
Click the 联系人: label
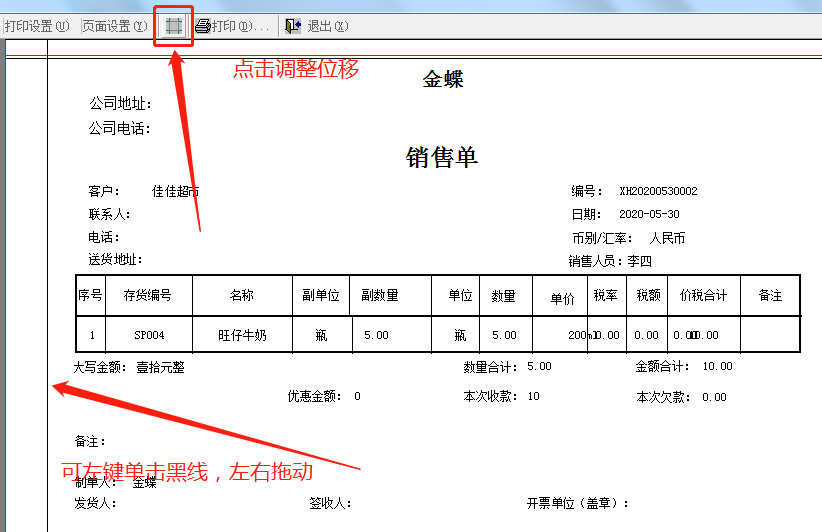tap(109, 214)
